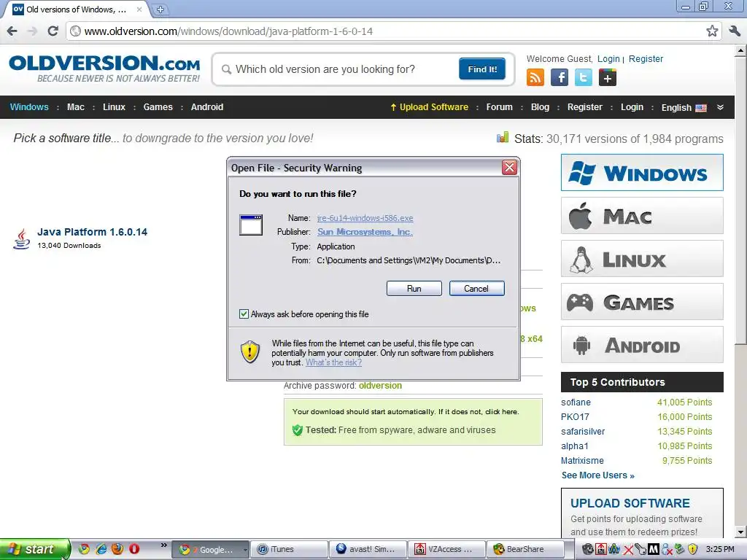Screen dimensions: 747x560
Task: Launch Chrome from quick launch bar
Action: (x=84, y=549)
